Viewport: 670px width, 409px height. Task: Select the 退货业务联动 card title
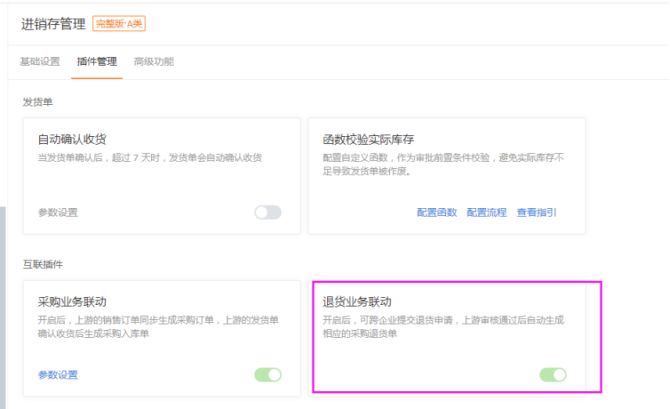[x=357, y=301]
